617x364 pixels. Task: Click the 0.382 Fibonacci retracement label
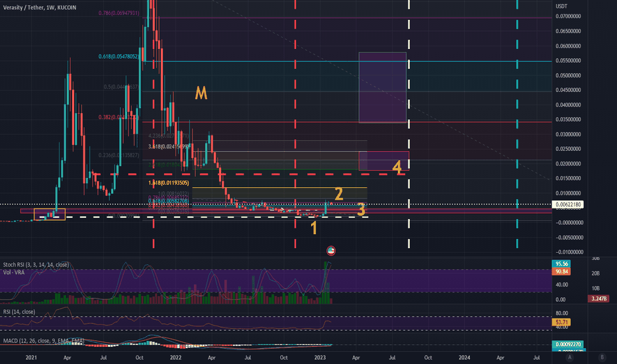click(119, 117)
